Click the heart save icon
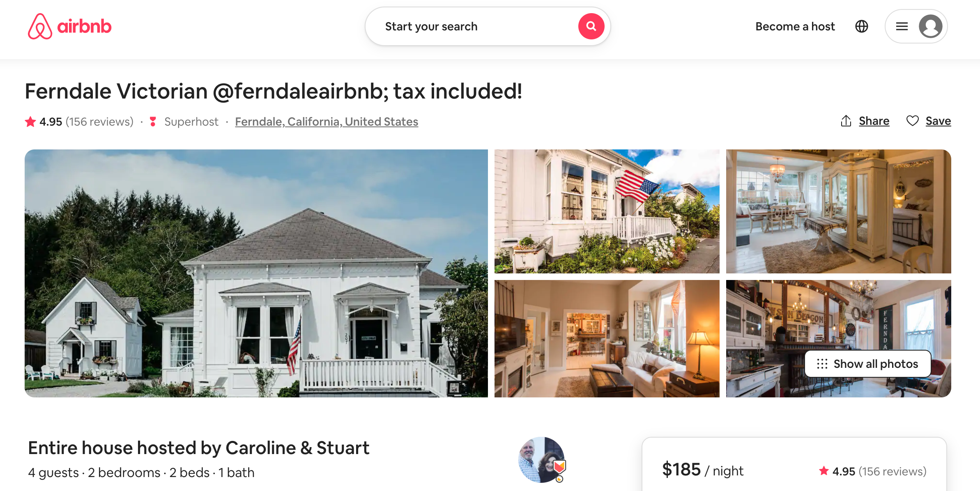The width and height of the screenshot is (980, 491). pyautogui.click(x=912, y=121)
